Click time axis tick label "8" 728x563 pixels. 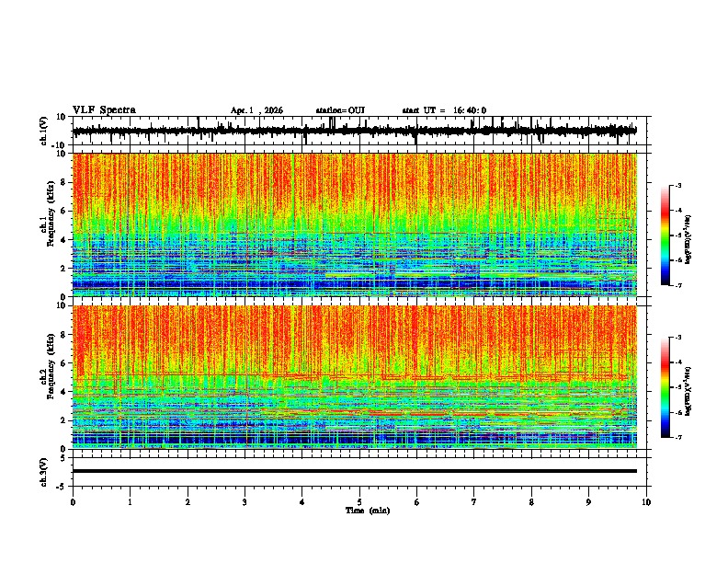[x=531, y=502]
